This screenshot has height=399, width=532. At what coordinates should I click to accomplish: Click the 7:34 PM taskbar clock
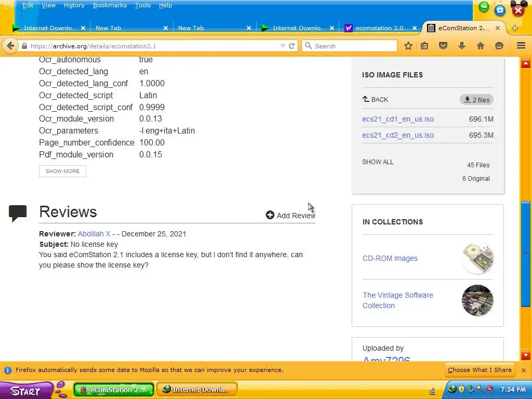pos(513,390)
